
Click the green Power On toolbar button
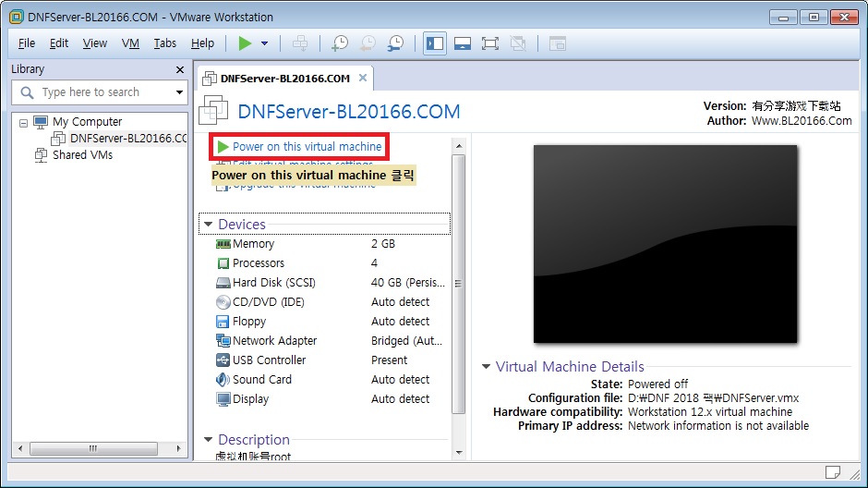coord(245,43)
